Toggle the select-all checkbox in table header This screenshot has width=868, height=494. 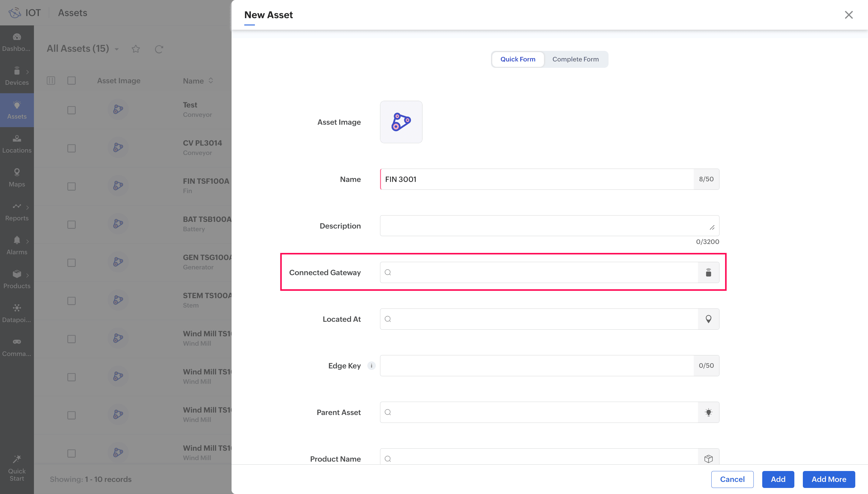[x=71, y=81]
